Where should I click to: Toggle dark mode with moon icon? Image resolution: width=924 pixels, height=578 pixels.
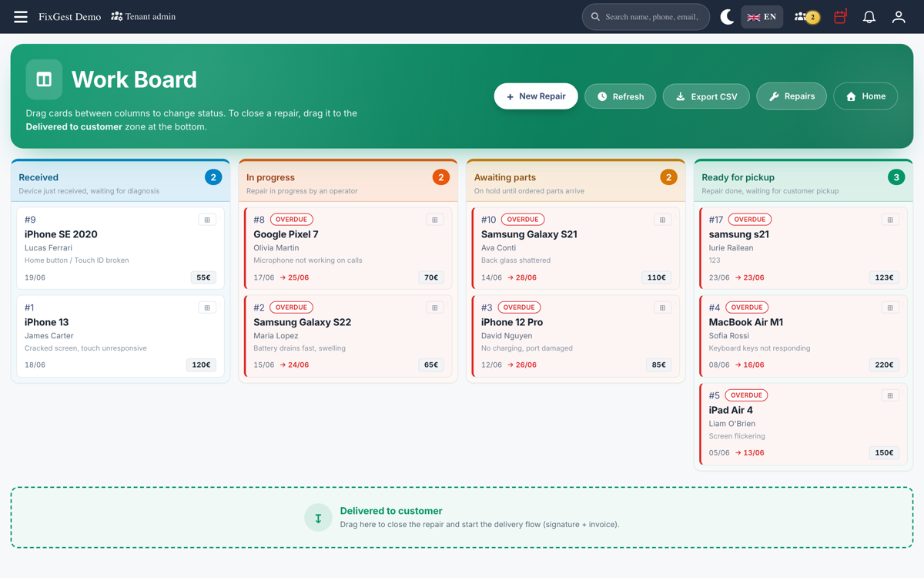click(727, 17)
